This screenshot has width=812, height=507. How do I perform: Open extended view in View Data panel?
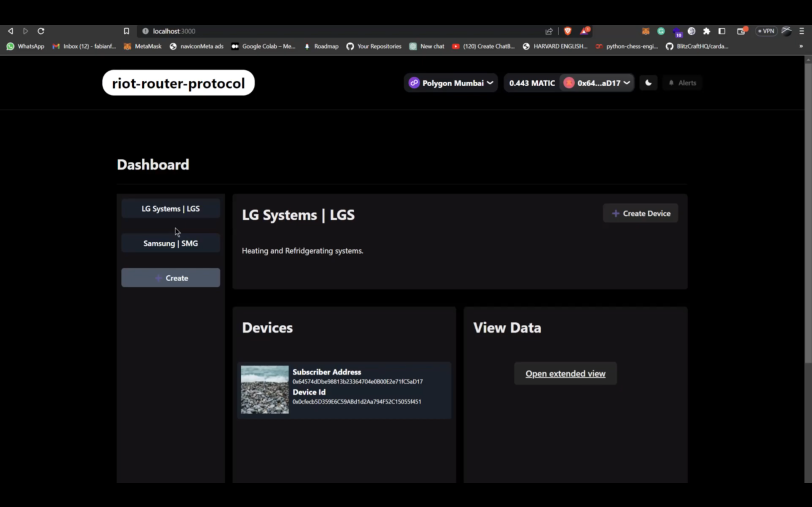565,373
